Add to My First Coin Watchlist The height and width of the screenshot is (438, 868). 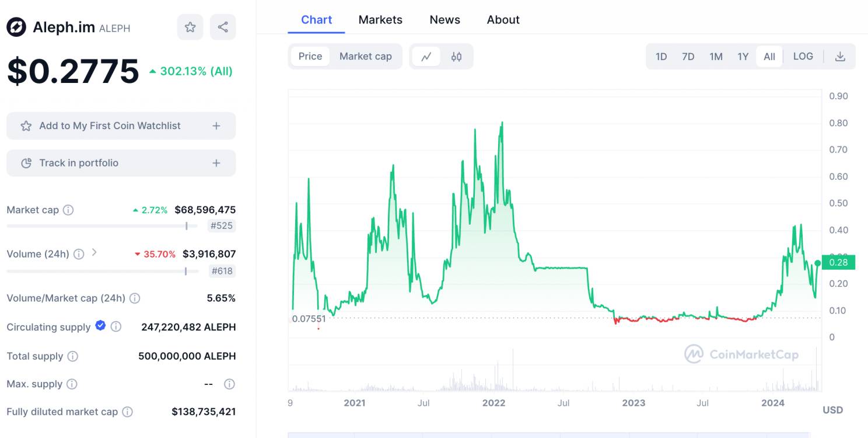click(121, 126)
